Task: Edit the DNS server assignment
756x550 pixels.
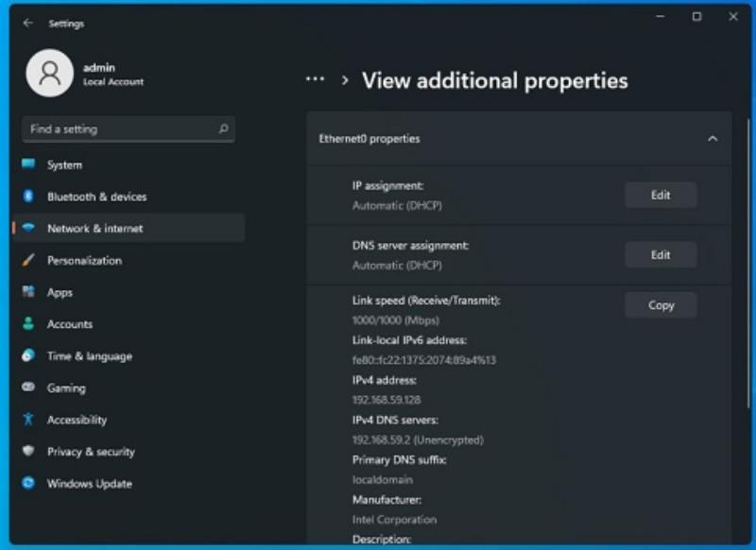Action: click(661, 254)
